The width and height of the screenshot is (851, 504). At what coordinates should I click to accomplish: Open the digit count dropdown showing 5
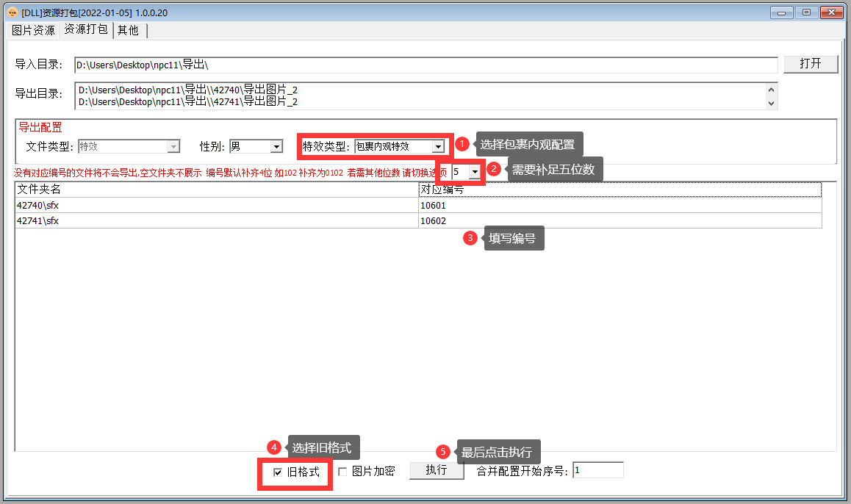click(475, 171)
